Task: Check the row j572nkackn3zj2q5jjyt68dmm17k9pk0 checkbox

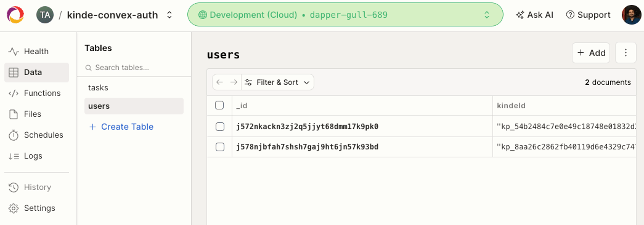Action: pyautogui.click(x=220, y=127)
